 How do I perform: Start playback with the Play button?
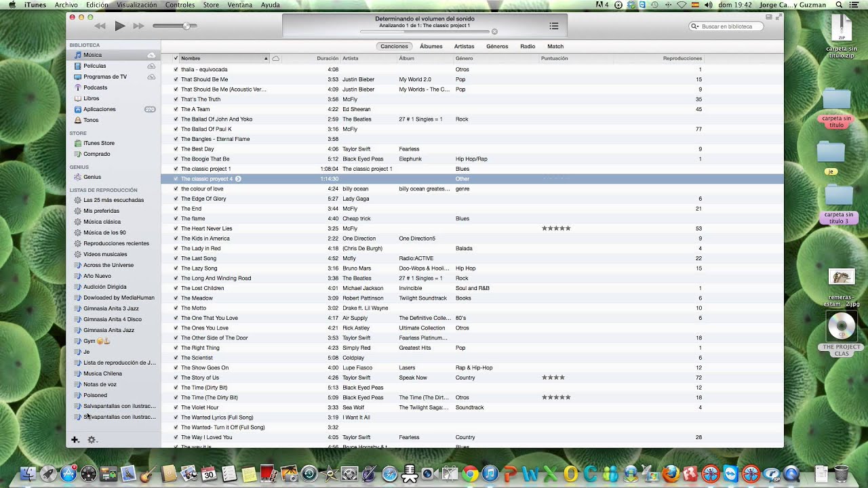coord(120,26)
